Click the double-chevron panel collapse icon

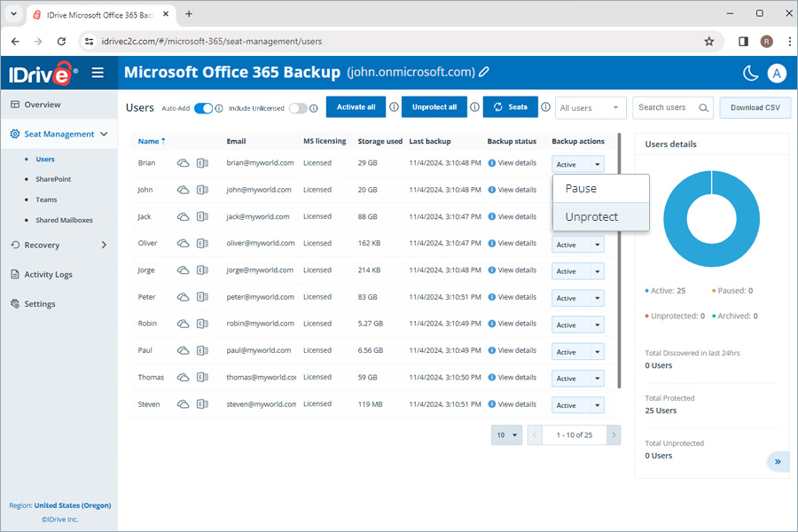point(778,461)
